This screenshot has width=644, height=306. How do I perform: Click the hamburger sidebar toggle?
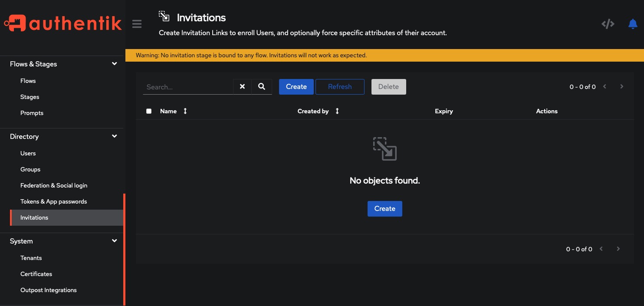coord(137,24)
